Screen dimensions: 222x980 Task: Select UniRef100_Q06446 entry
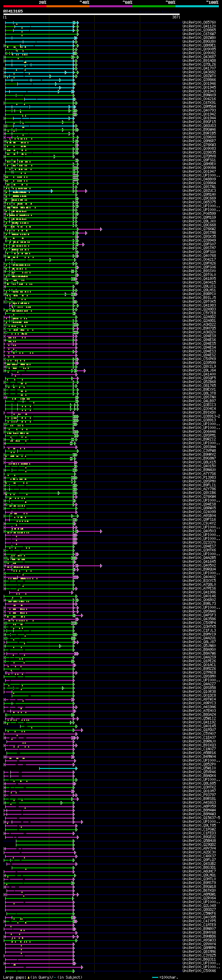(199, 432)
